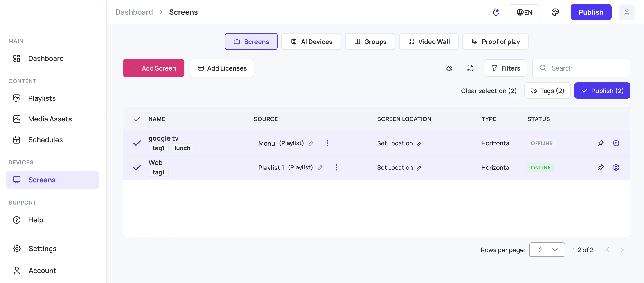Open the google tv screen name
Screen dimensions: 644x283
pyautogui.click(x=163, y=138)
